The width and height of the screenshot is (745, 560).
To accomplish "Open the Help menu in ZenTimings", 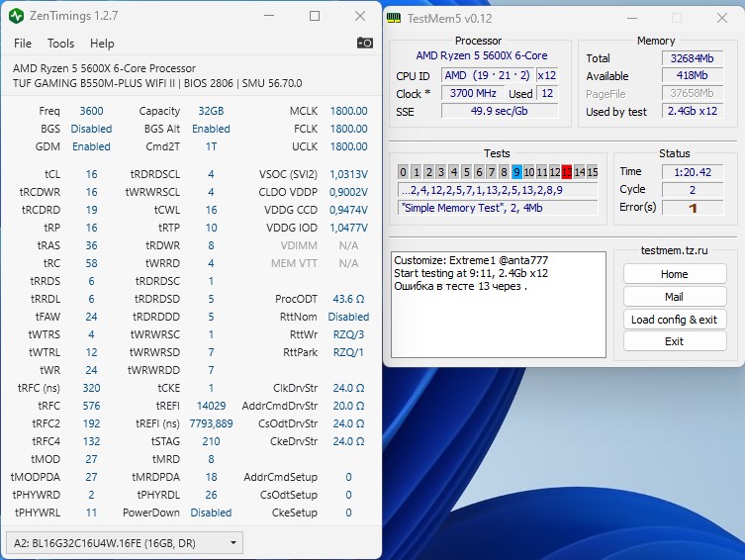I will pyautogui.click(x=102, y=44).
